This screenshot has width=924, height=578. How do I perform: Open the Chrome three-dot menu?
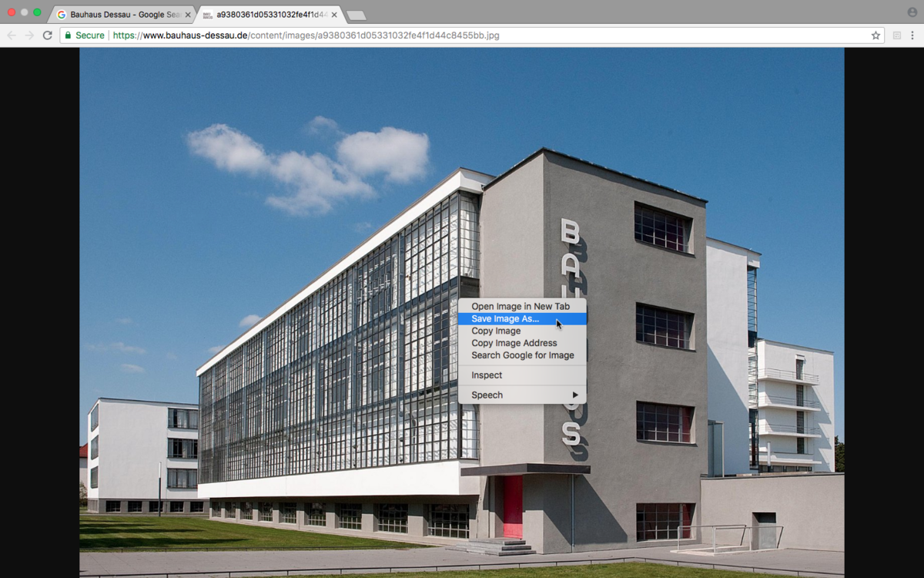click(x=912, y=35)
